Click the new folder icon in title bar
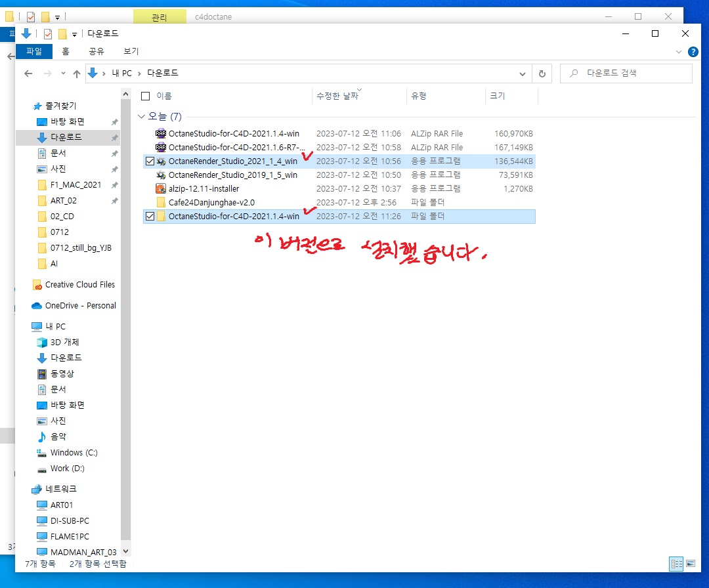 coord(62,34)
